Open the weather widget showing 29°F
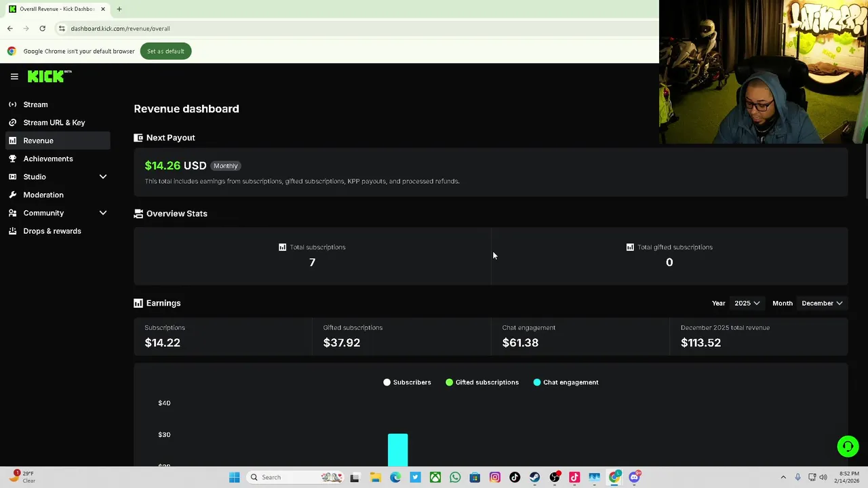 coord(22,477)
